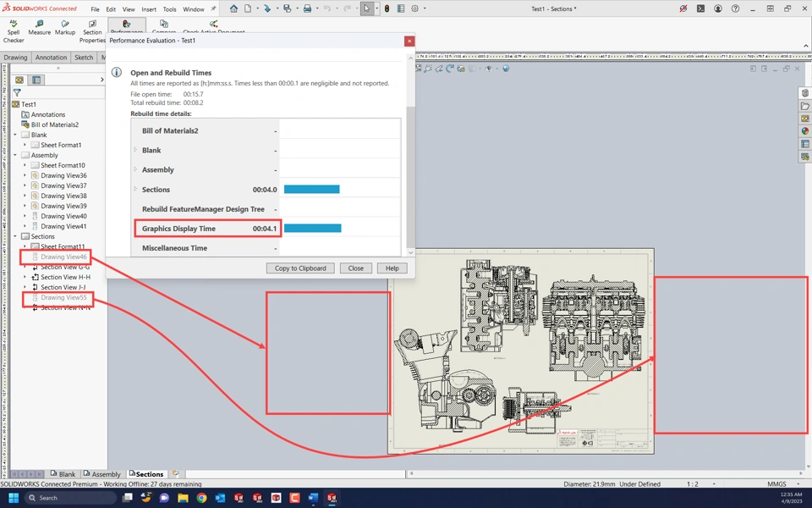Click the crossed-out offline status icon
This screenshot has height=508, width=812.
coord(683,8)
